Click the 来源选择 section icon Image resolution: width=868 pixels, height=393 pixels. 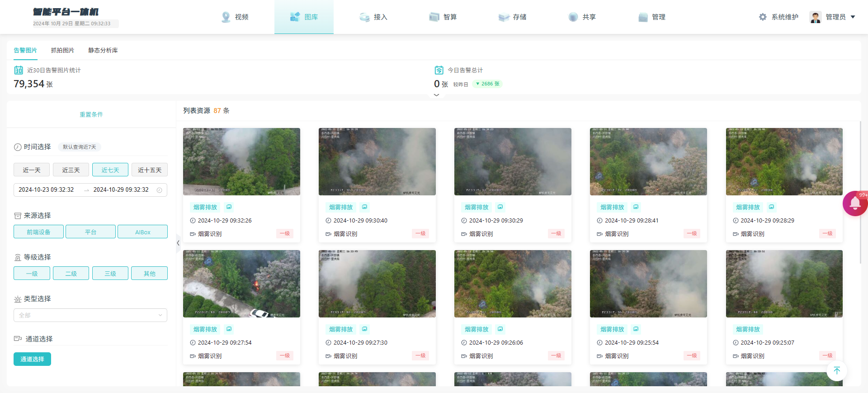(18, 216)
